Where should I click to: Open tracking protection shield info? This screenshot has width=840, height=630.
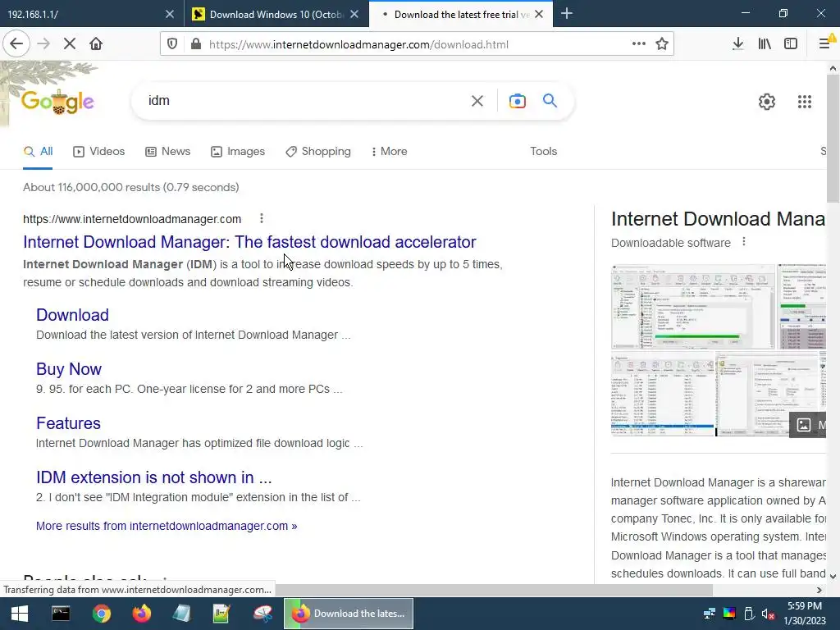pyautogui.click(x=172, y=44)
